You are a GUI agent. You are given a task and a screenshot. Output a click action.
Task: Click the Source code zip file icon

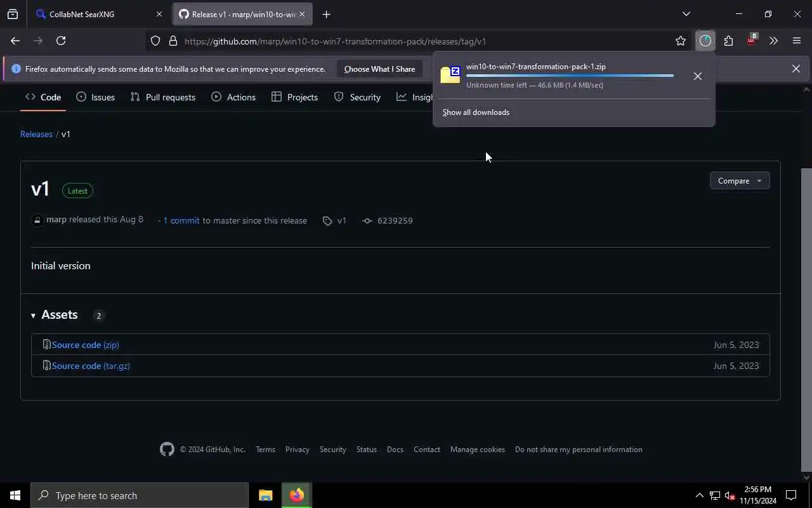coord(46,345)
